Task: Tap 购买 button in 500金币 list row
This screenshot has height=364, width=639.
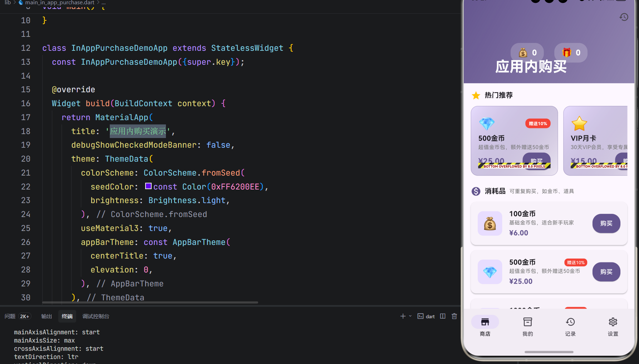Action: [x=606, y=272]
